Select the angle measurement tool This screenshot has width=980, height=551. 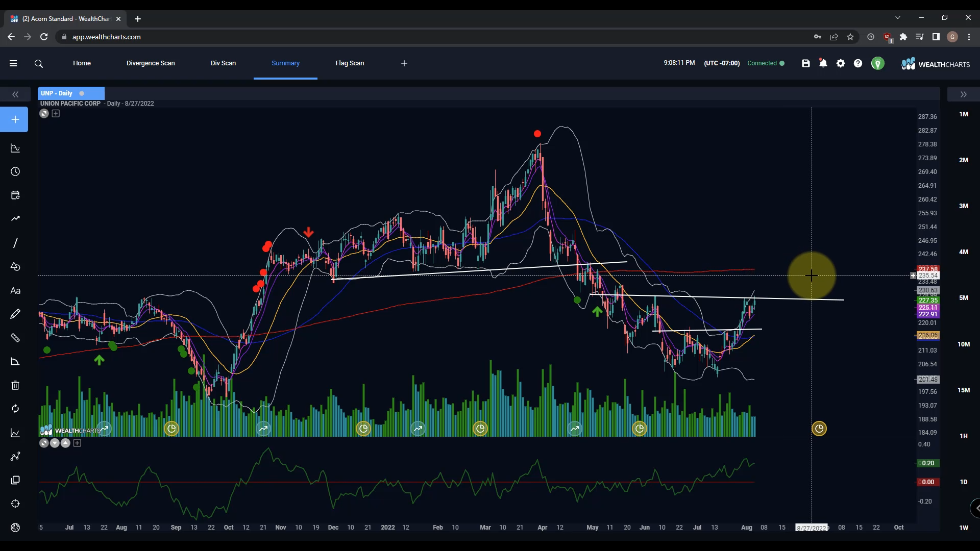coord(15,362)
